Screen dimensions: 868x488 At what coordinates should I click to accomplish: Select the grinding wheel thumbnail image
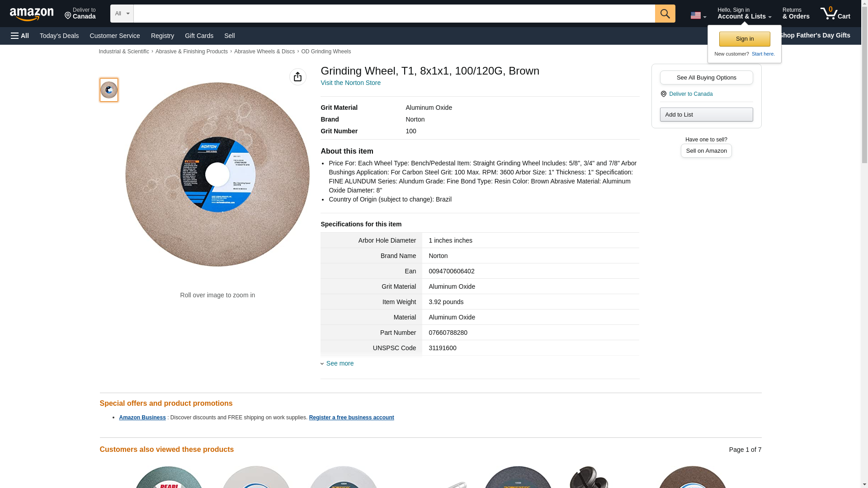[109, 90]
